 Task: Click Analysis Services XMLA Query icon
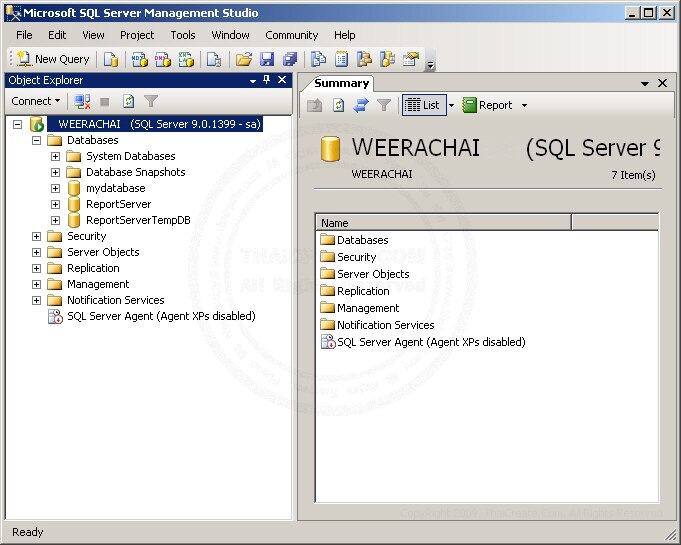click(186, 59)
